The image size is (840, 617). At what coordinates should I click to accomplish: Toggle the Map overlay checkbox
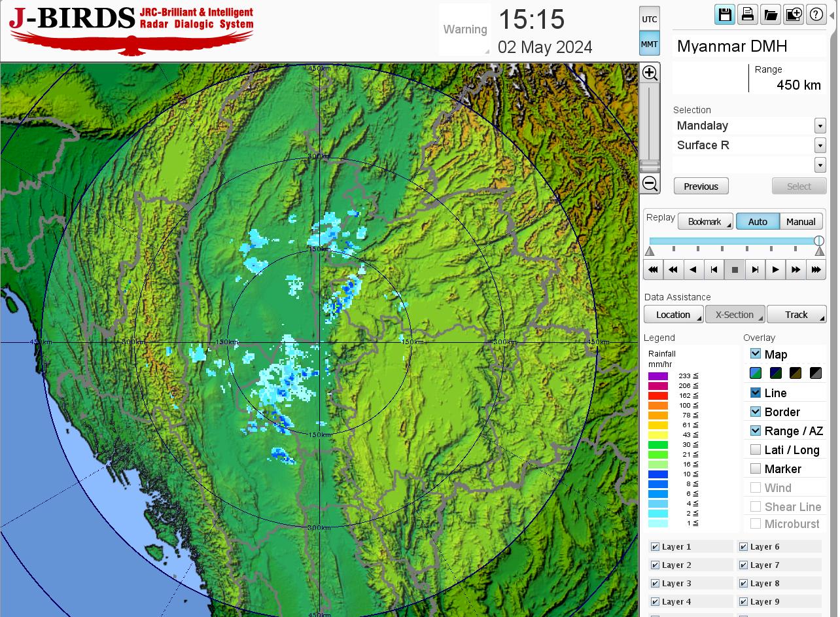pos(756,354)
